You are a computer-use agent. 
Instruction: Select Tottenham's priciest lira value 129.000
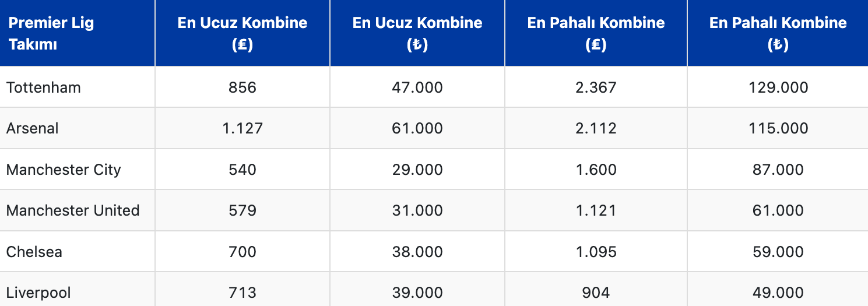(x=778, y=87)
